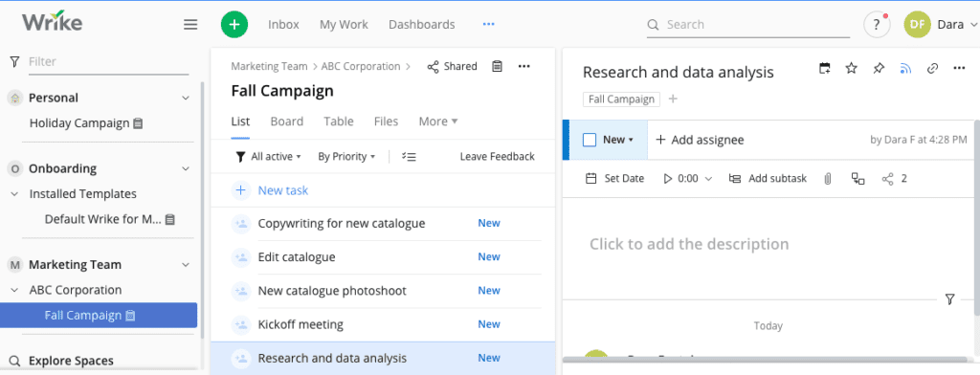
Task: Open the All active filter dropdown
Action: (x=269, y=156)
